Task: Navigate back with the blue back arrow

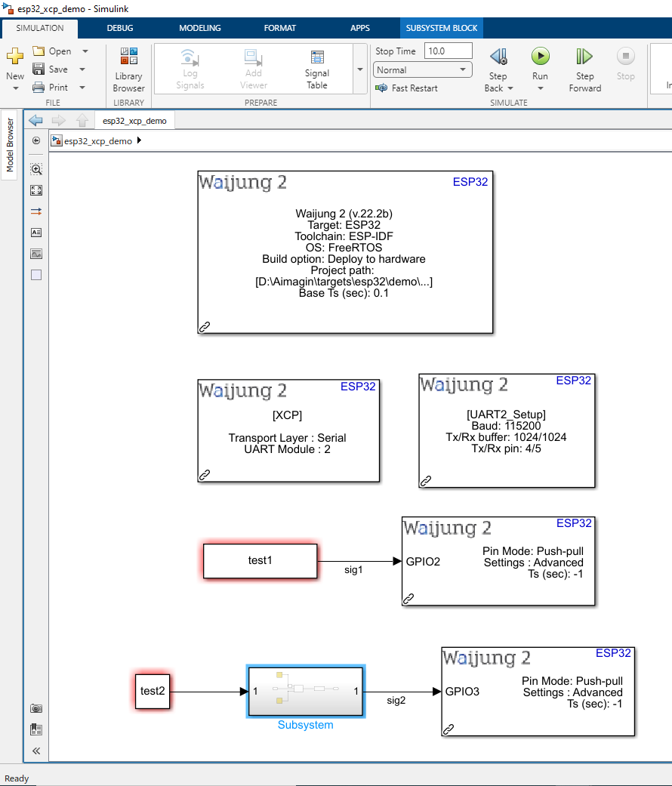Action: pos(35,120)
